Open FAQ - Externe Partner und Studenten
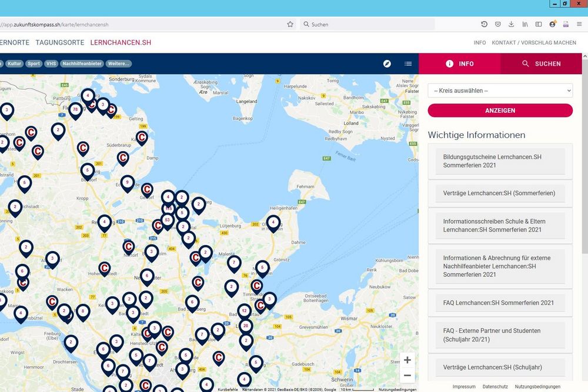This screenshot has height=392, width=588. pos(500,335)
